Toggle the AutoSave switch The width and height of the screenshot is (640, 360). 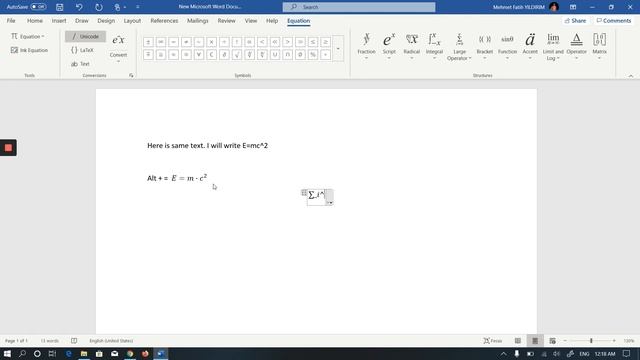click(38, 7)
